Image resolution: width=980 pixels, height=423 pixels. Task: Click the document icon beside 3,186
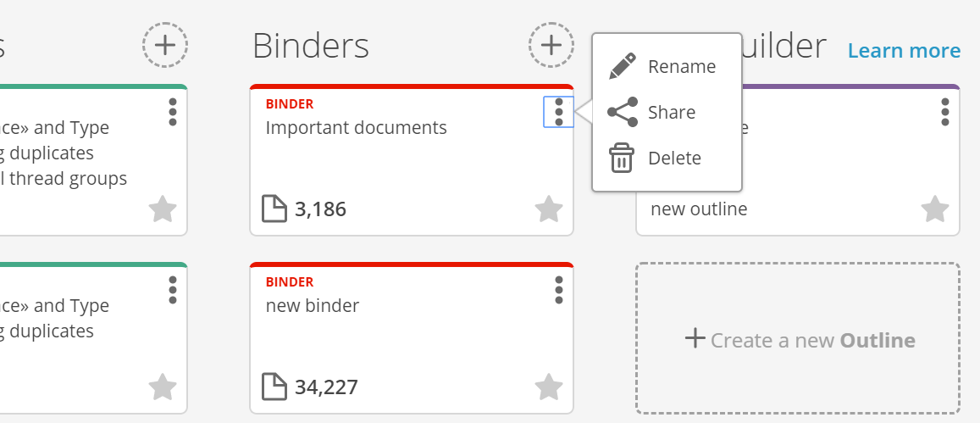tap(274, 209)
